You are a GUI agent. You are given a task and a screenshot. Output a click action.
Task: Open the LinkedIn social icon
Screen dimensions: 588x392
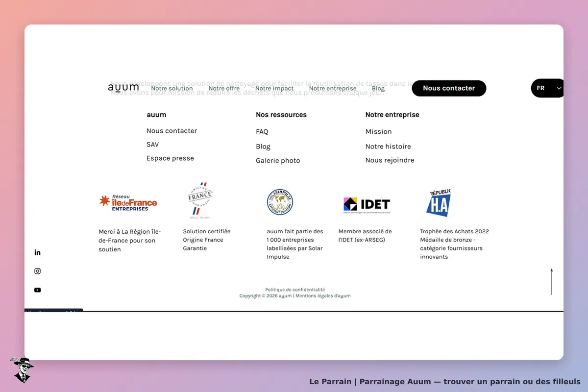click(x=37, y=252)
